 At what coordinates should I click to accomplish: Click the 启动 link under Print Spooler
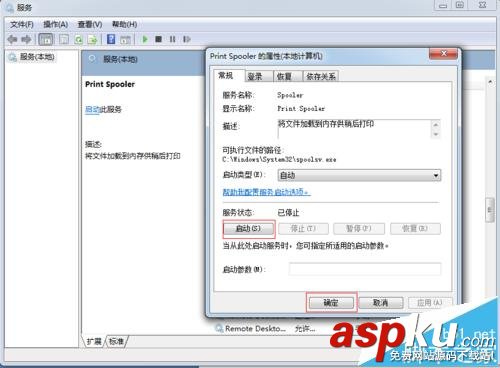92,109
